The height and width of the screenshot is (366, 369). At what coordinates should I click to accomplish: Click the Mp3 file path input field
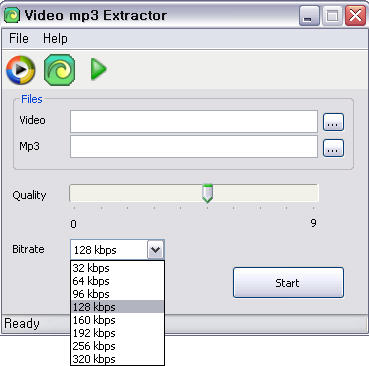[x=194, y=147]
